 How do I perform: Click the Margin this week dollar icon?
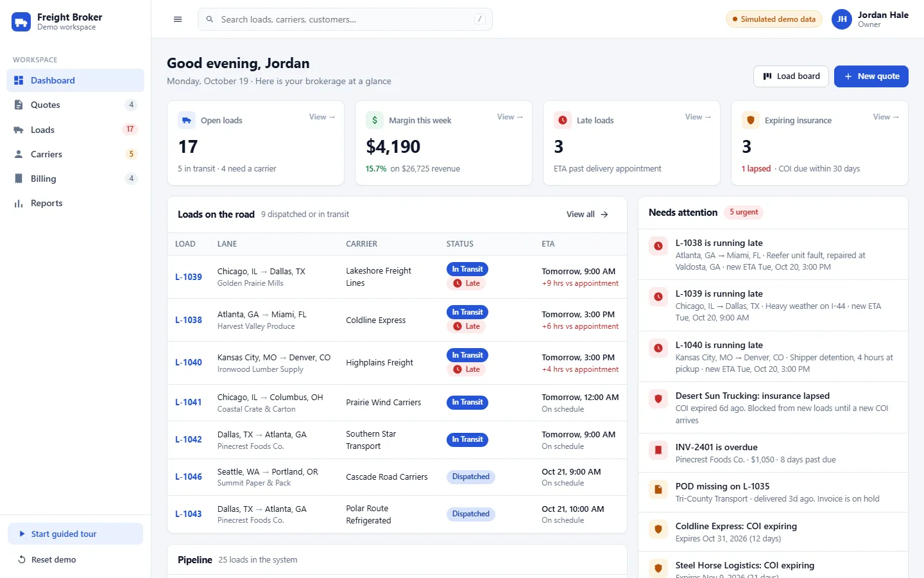[x=375, y=120]
